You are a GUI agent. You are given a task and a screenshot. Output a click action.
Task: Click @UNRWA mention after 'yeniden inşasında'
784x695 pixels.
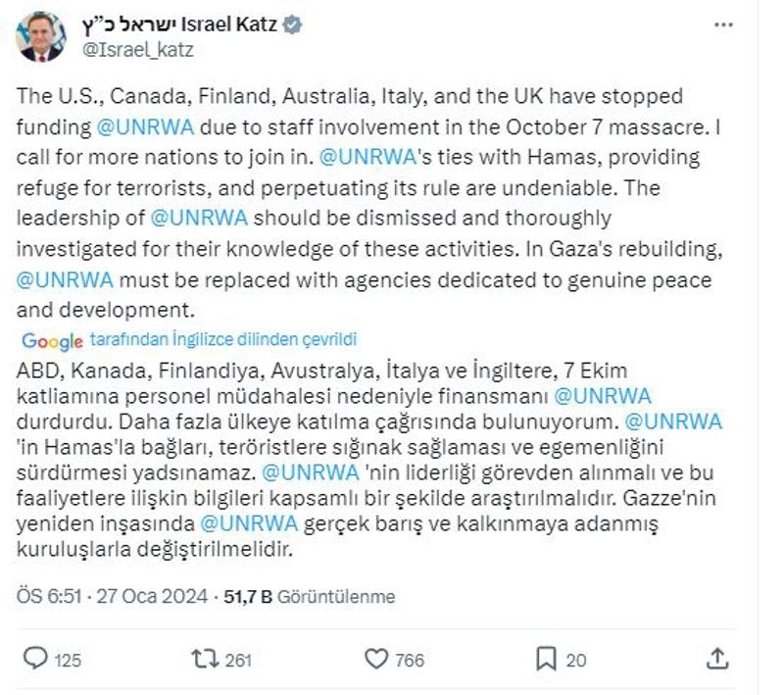point(249,523)
